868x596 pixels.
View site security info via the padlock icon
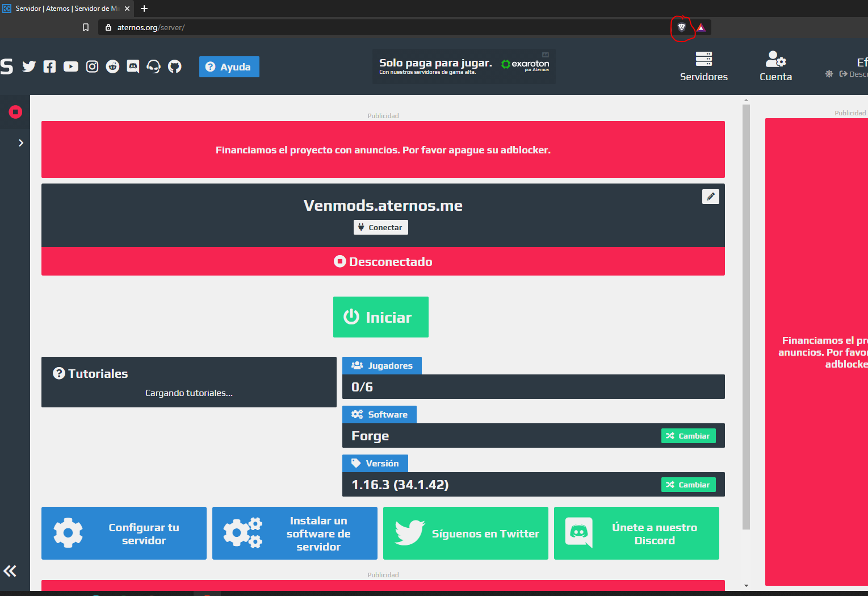108,27
